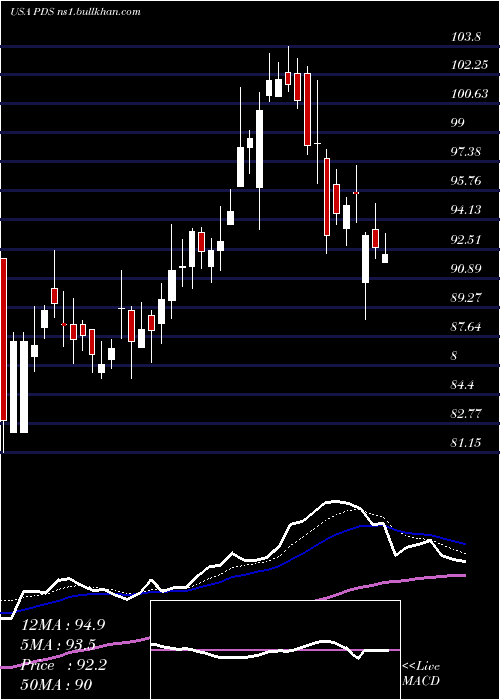500x700 pixels.
Task: Click inside the MACD inset chart box
Action: coord(275,650)
